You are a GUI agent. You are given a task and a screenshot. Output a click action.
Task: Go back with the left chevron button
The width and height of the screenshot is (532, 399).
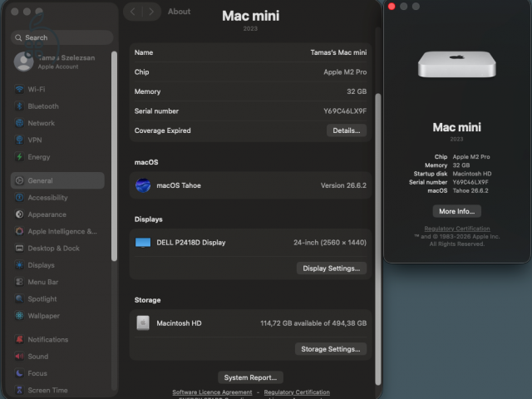click(x=133, y=12)
